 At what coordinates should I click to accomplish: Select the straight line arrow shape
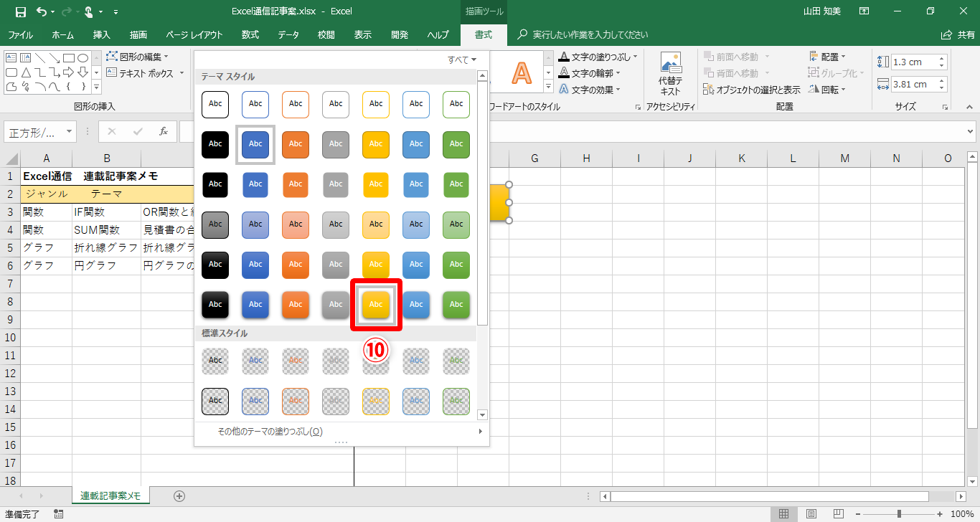54,57
